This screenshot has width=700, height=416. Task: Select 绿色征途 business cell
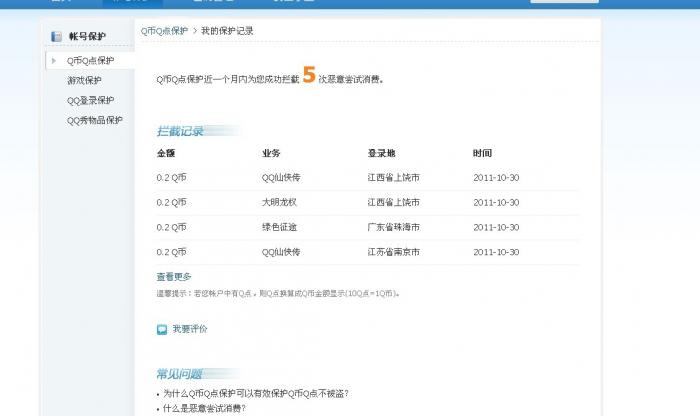coord(279,227)
